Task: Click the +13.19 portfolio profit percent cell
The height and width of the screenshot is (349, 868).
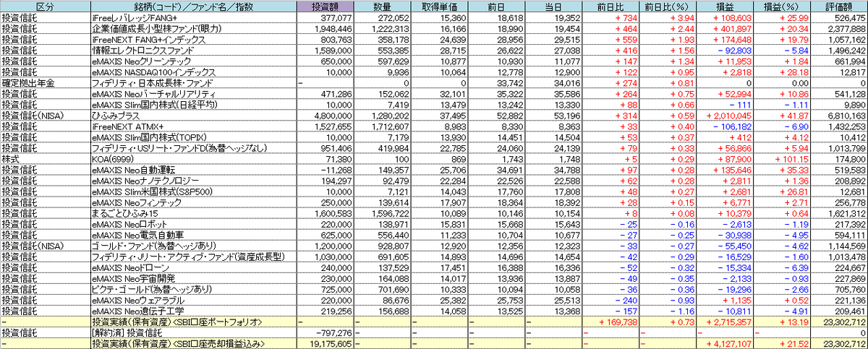Action: 781,322
